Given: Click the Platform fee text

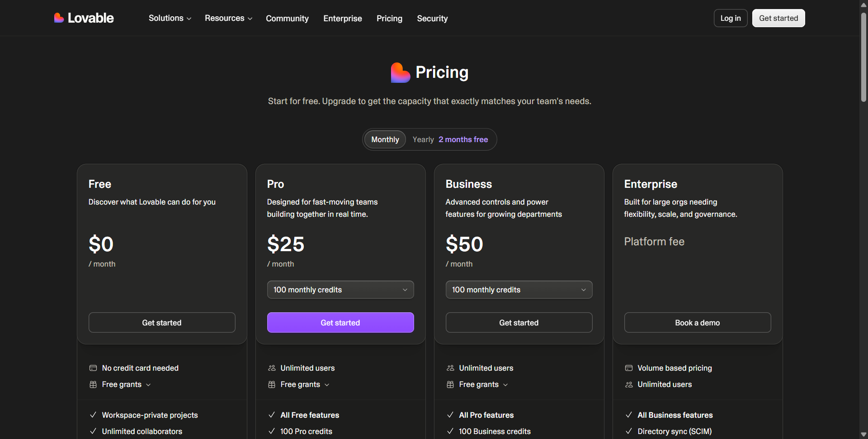Looking at the screenshot, I should (654, 242).
